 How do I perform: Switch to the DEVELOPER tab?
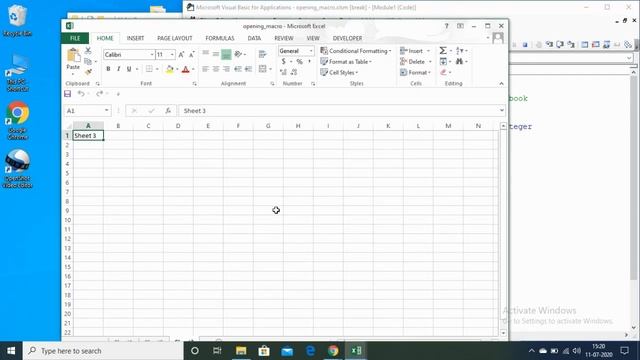347,38
